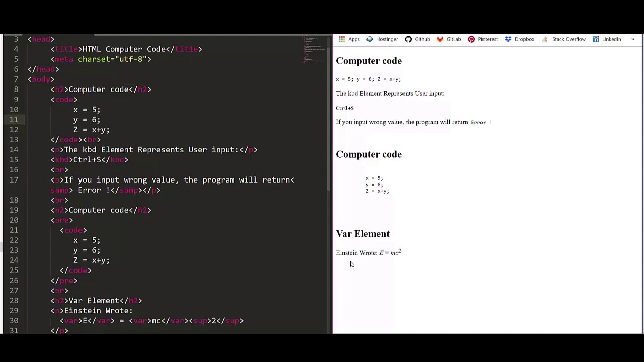644x362 pixels.
Task: Click line number 20 in the gutter
Action: (x=14, y=220)
